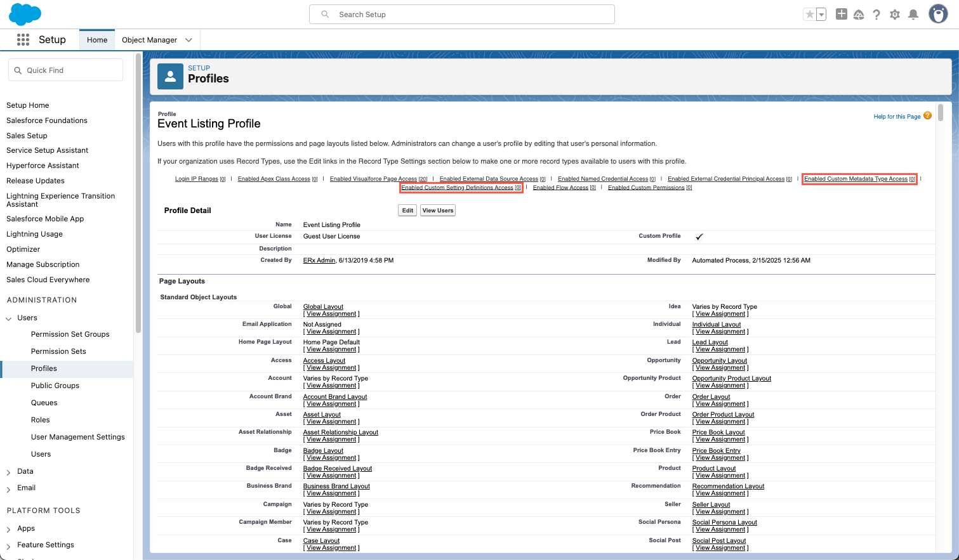Select Permission Sets in the sidebar
Viewport: 959px width, 560px height.
[58, 351]
